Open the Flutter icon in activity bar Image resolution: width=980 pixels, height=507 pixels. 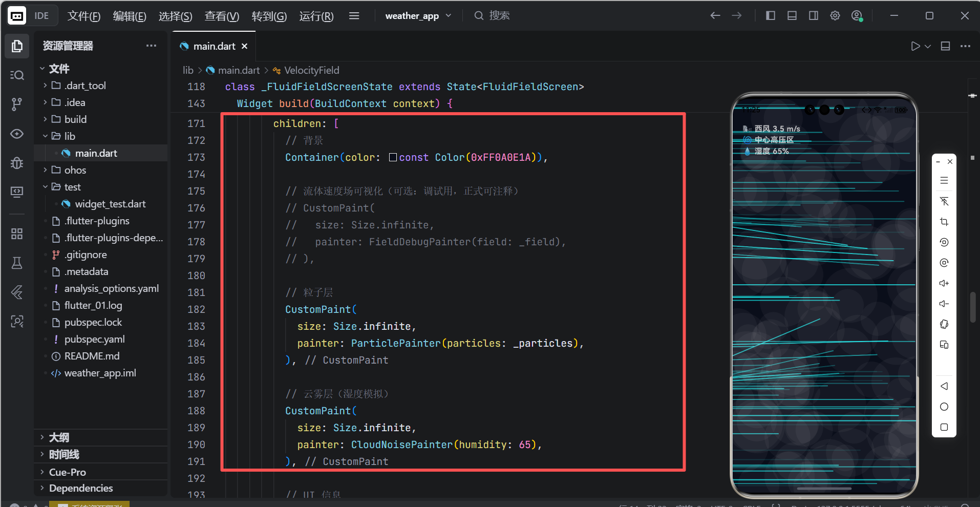(17, 292)
